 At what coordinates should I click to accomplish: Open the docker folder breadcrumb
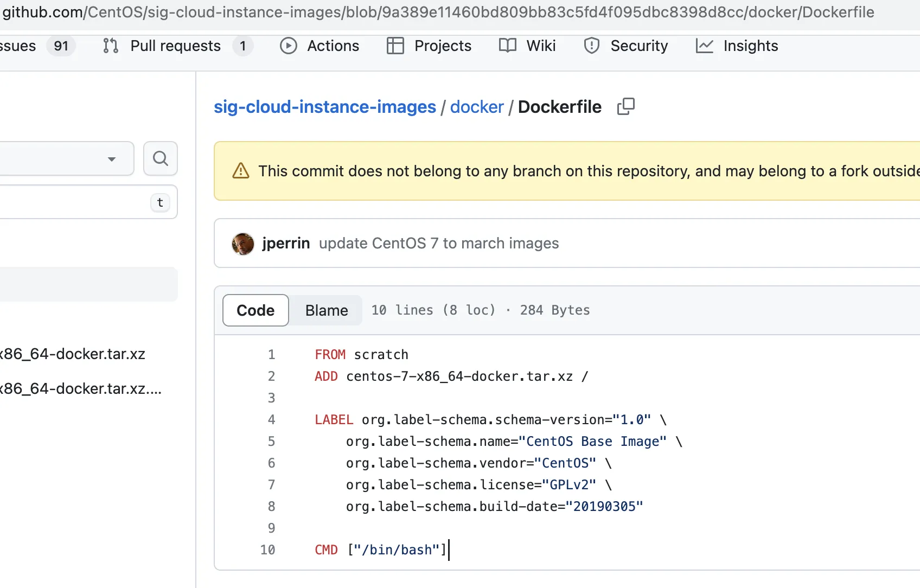pyautogui.click(x=477, y=107)
